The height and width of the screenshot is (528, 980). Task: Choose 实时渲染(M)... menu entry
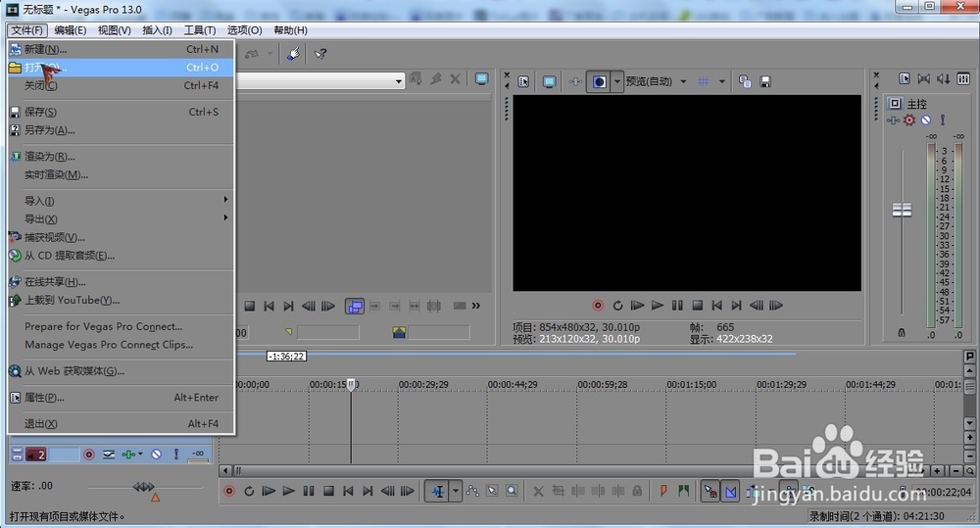pyautogui.click(x=122, y=175)
